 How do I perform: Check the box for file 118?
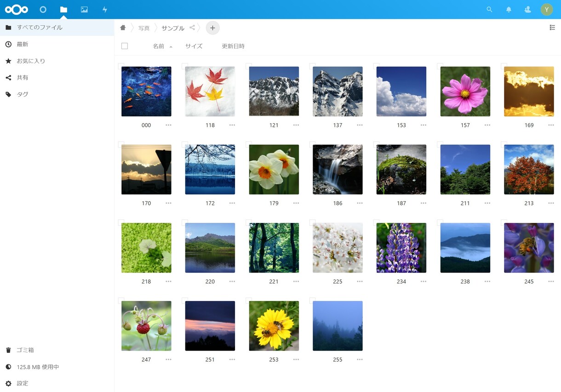point(185,66)
